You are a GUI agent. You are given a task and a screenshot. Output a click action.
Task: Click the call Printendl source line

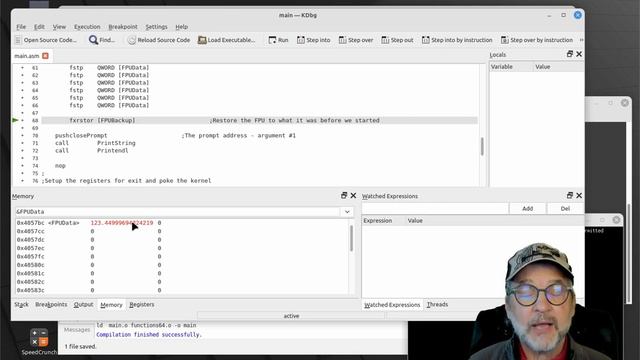(x=92, y=151)
